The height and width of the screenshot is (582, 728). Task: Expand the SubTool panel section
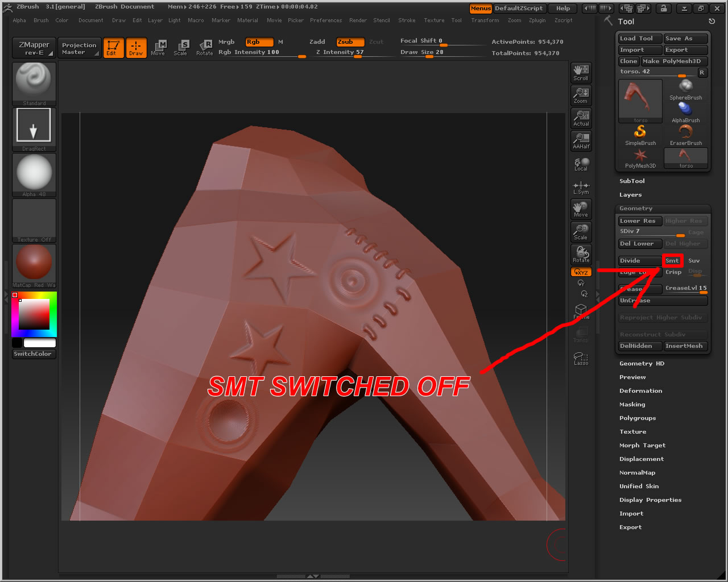tap(632, 181)
